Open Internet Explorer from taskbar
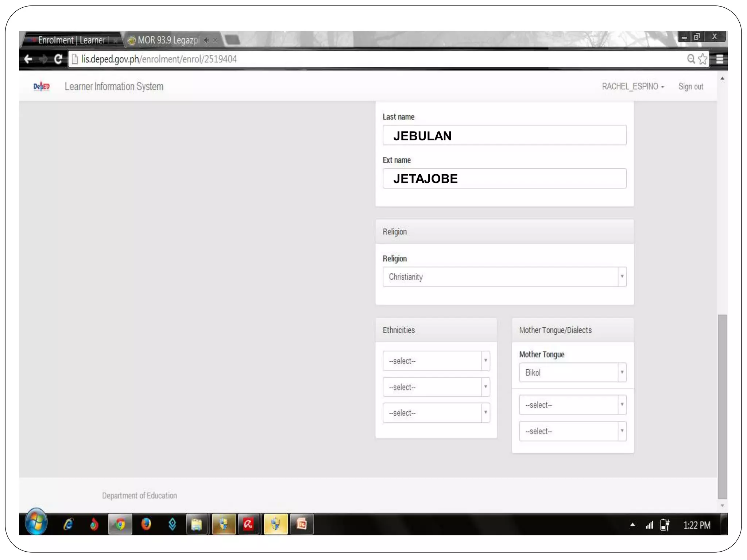747x560 pixels. 68,524
